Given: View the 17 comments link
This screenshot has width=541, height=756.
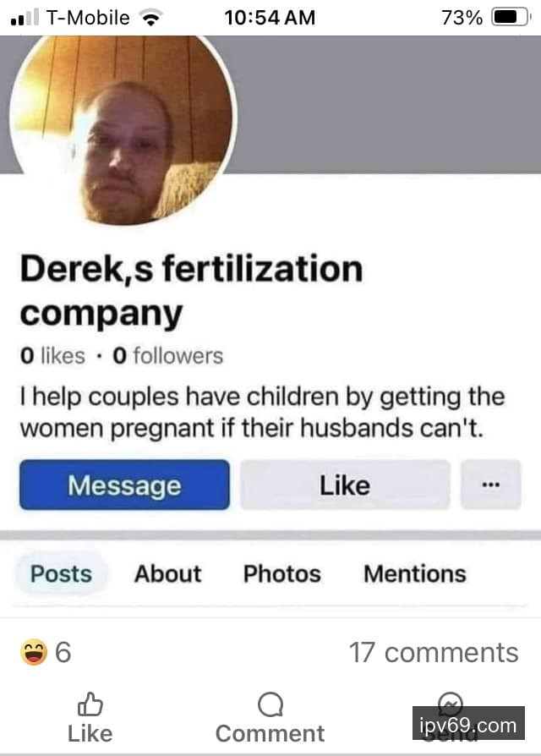Looking at the screenshot, I should [x=434, y=652].
